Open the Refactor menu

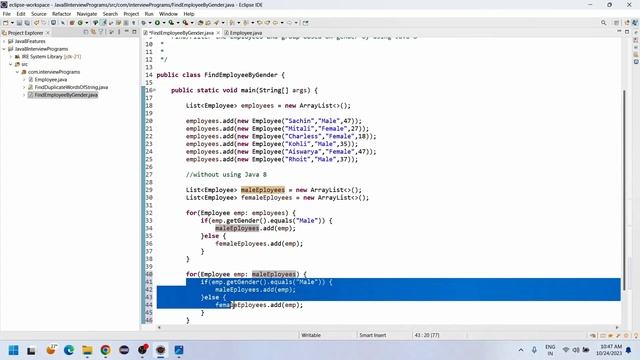[62, 14]
